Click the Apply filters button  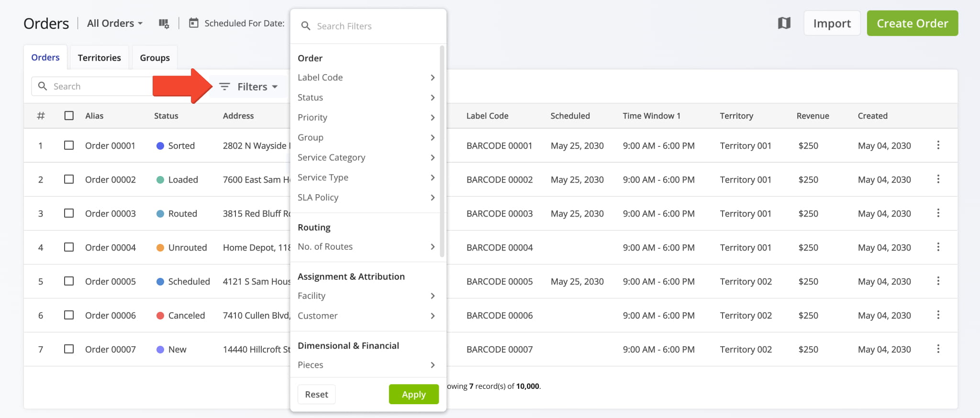point(413,394)
